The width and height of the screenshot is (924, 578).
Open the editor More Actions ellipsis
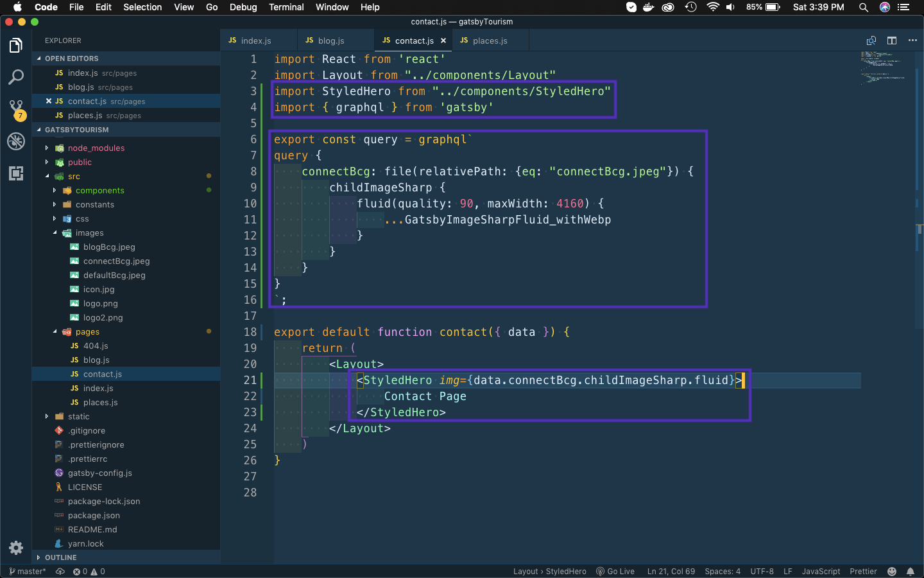coord(912,40)
